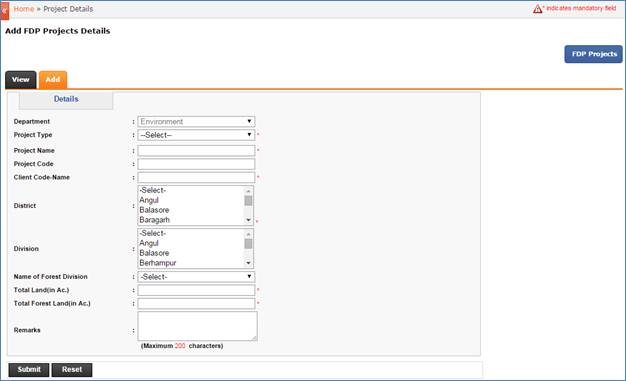Focus the Project Name input field
The width and height of the screenshot is (626, 381).
(196, 151)
